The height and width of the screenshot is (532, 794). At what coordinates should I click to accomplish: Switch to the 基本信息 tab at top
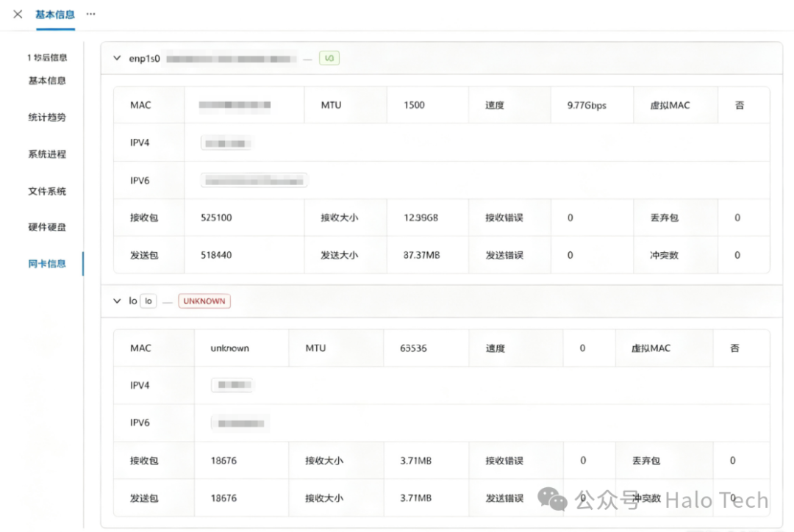(55, 15)
